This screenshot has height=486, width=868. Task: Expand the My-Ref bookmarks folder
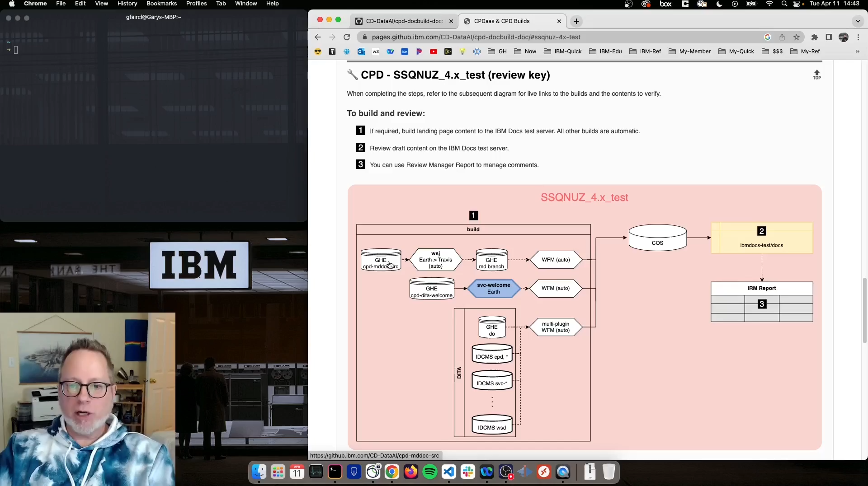pyautogui.click(x=805, y=51)
